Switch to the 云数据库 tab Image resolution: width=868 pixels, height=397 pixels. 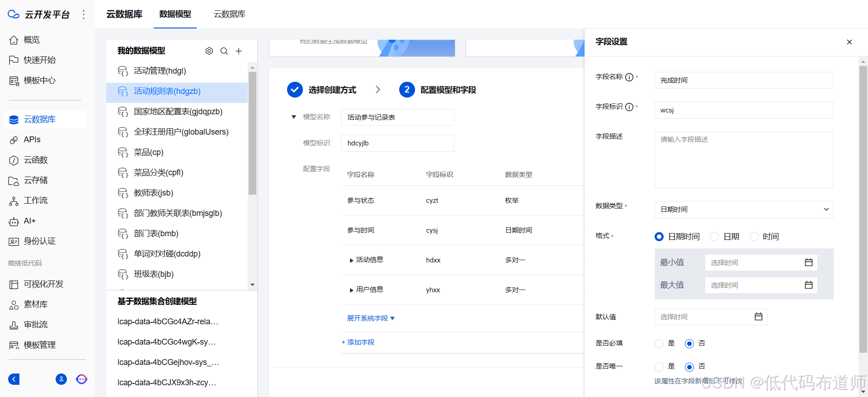click(x=230, y=14)
